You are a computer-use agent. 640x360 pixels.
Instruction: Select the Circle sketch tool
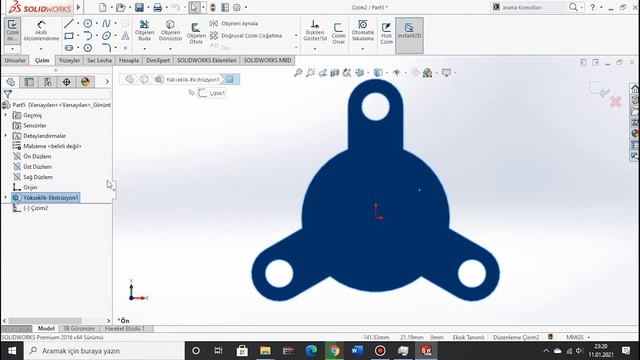[x=88, y=24]
